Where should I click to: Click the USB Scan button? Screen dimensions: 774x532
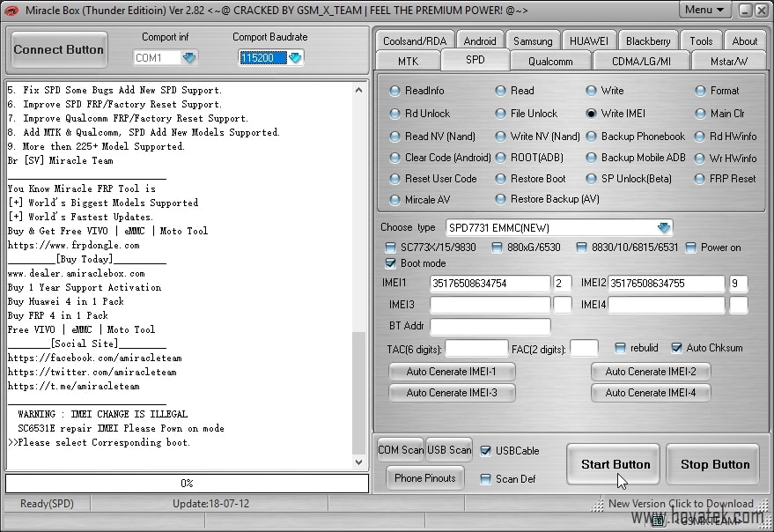click(x=449, y=450)
